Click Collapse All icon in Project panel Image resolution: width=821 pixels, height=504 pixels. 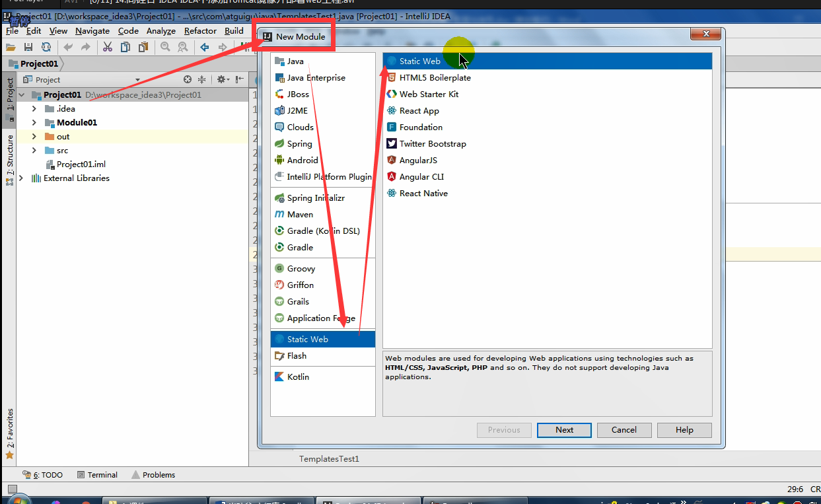203,79
